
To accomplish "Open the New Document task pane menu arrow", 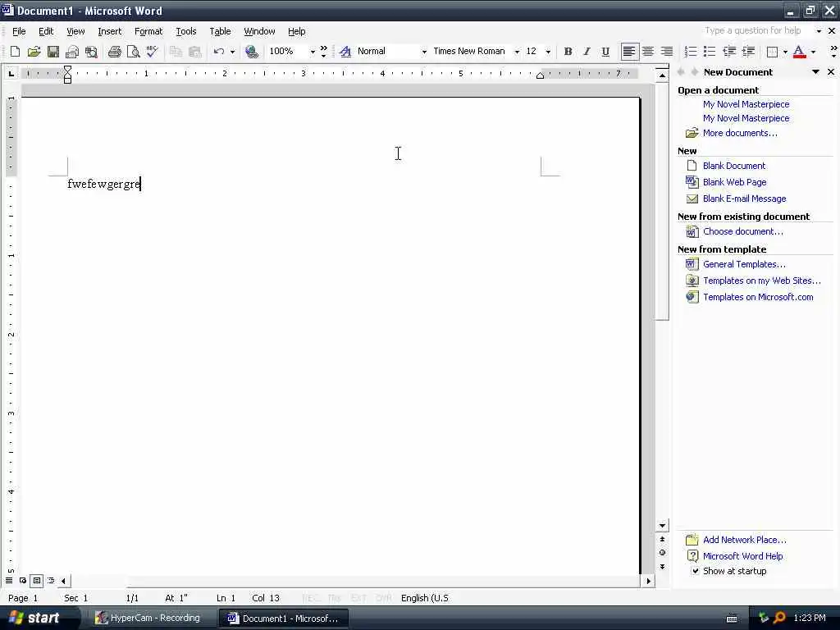I will tap(815, 72).
